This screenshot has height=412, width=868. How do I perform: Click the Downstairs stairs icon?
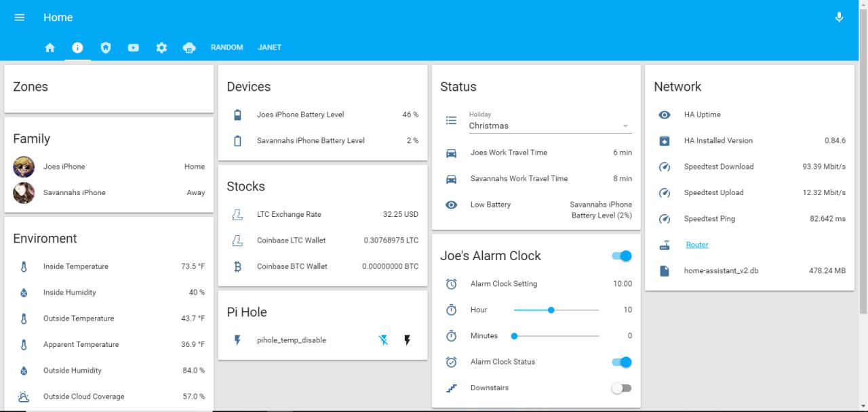451,388
